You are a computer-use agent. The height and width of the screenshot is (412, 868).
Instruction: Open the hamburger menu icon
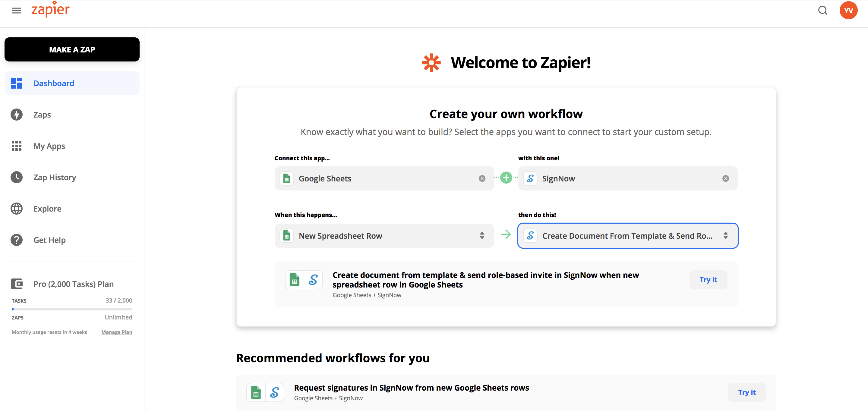(x=16, y=11)
